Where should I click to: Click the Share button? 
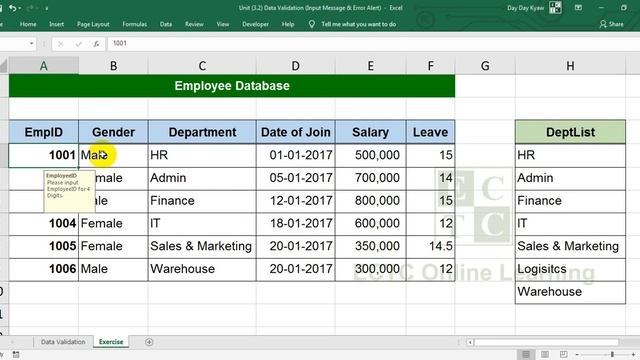(x=611, y=24)
